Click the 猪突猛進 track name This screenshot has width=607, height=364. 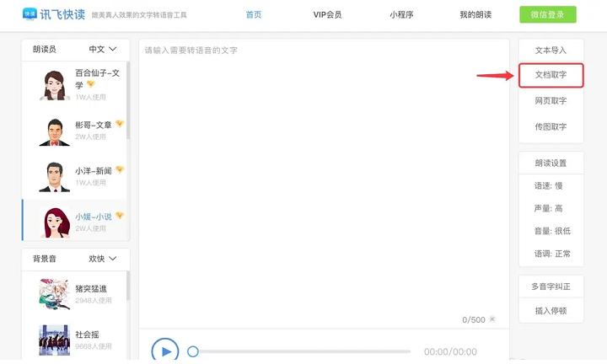click(91, 288)
